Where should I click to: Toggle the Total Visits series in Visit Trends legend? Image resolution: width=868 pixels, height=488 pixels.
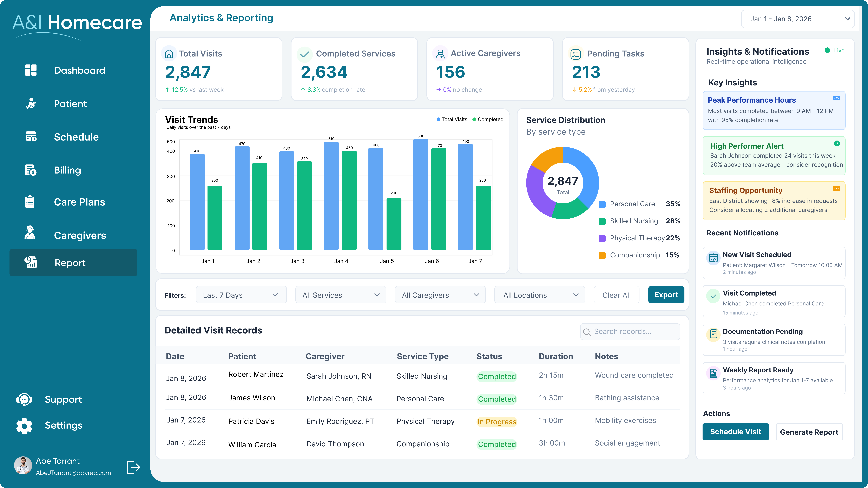point(452,119)
